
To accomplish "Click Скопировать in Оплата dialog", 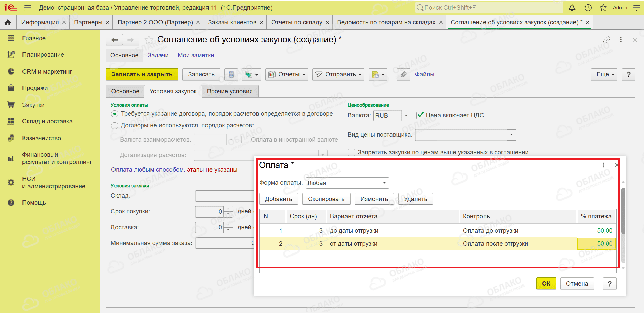I will 326,199.
